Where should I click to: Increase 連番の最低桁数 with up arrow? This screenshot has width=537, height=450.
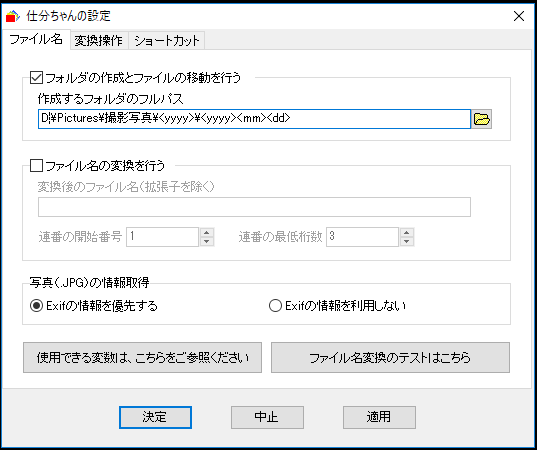pyautogui.click(x=407, y=232)
